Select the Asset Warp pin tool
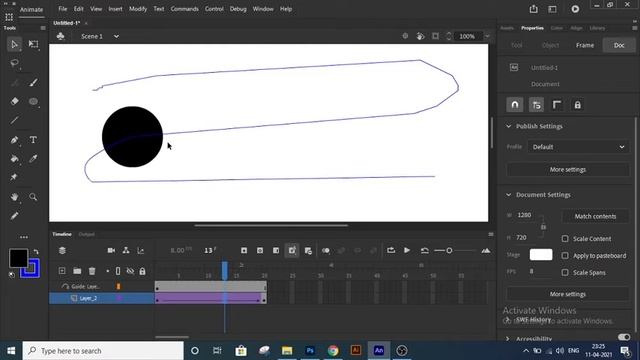The image size is (640, 360). (x=14, y=177)
